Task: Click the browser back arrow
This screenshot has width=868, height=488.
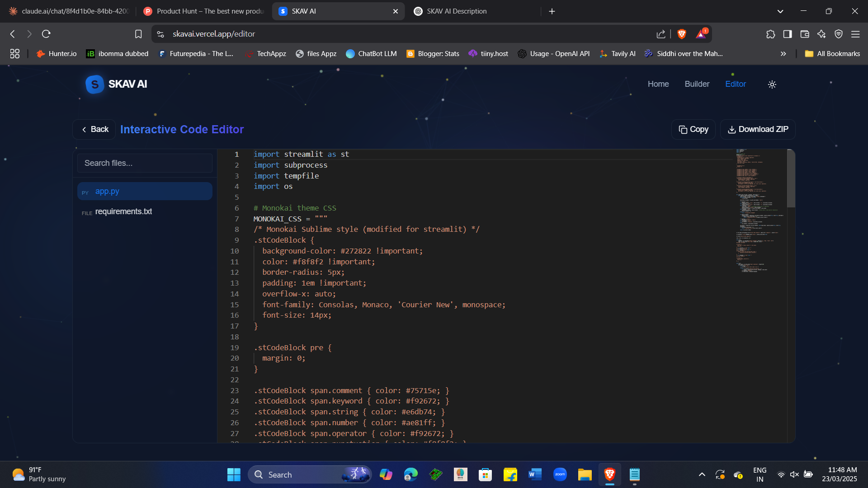Action: click(13, 34)
